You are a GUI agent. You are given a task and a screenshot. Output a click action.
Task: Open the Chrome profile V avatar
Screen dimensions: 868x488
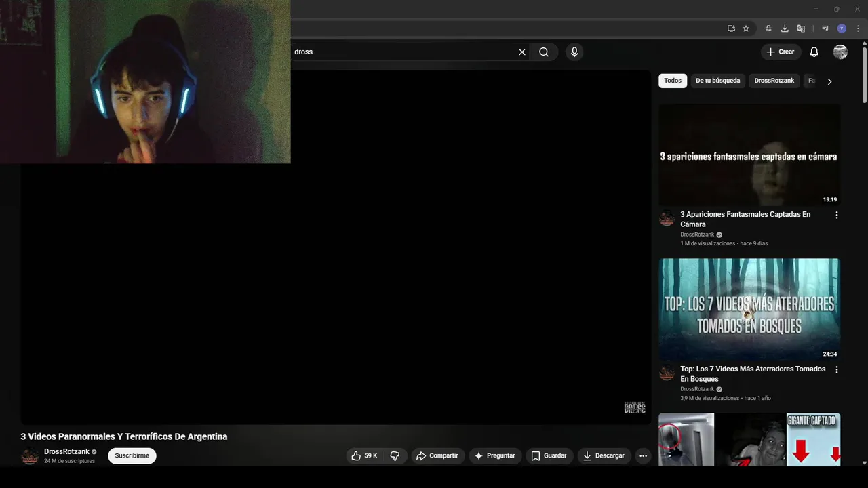click(x=842, y=28)
